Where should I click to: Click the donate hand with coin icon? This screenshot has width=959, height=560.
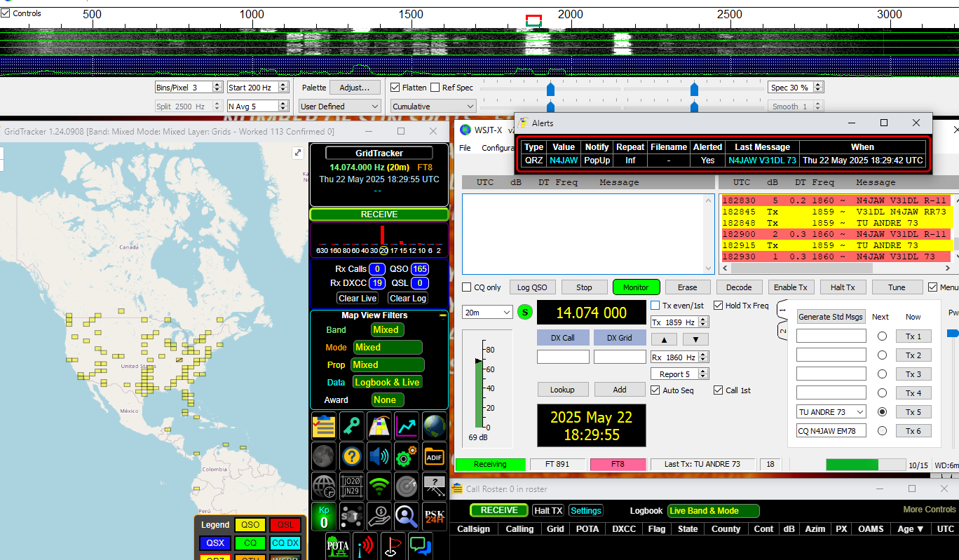[379, 516]
